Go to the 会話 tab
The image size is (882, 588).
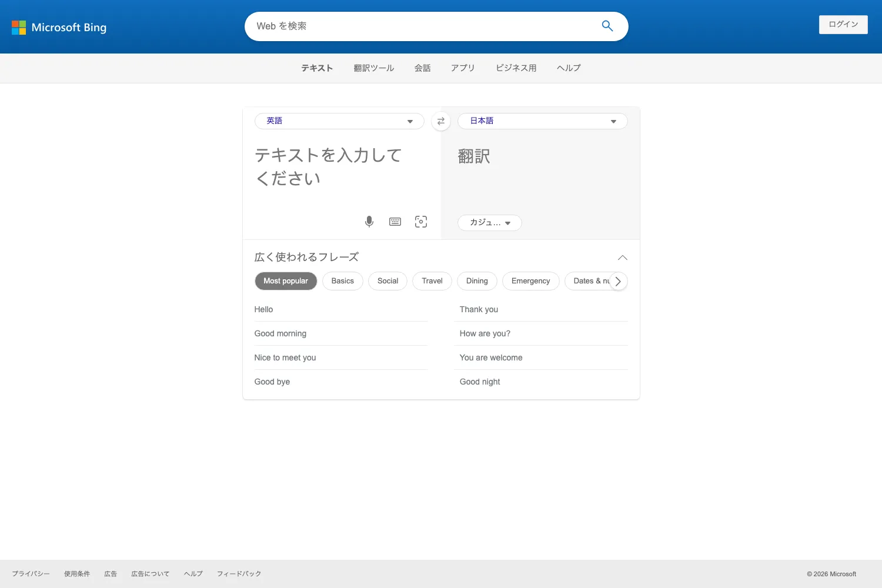click(x=423, y=68)
